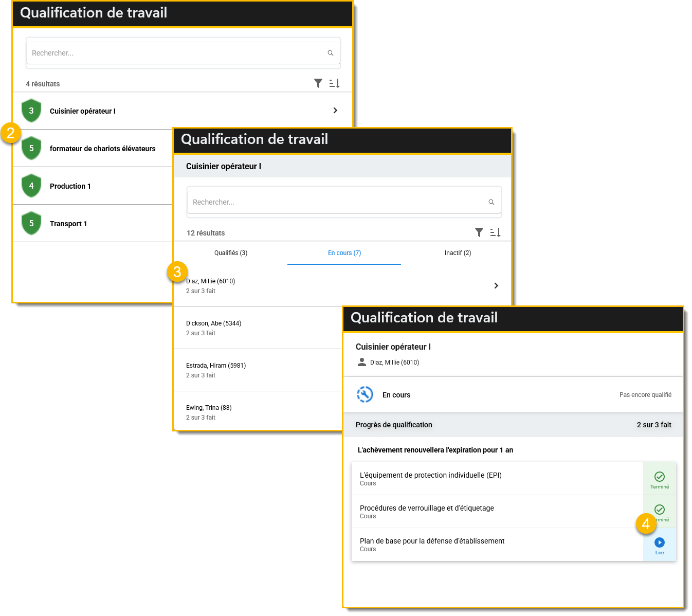Viewport: 692px width, 616px height.
Task: Expand Cuisinier opérateur I chevron arrow
Action: point(335,111)
